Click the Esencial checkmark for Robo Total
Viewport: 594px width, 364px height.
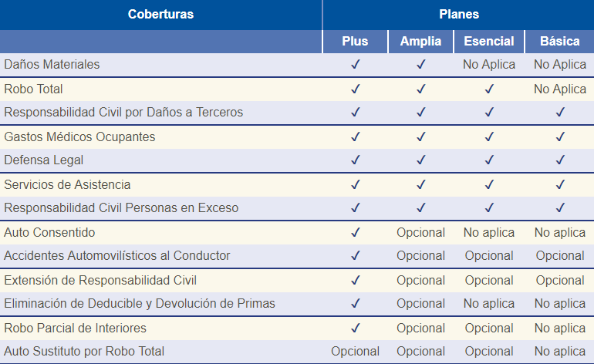[x=489, y=89]
